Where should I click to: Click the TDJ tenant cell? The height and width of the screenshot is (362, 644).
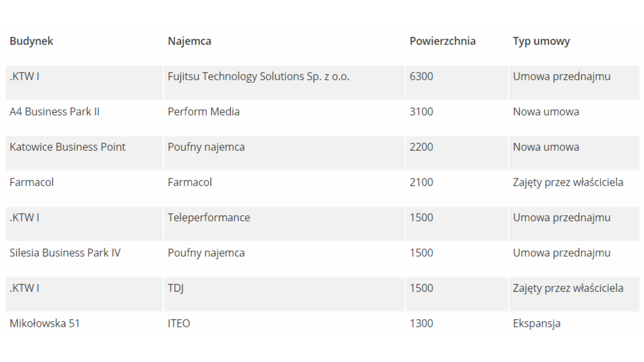pyautogui.click(x=175, y=289)
